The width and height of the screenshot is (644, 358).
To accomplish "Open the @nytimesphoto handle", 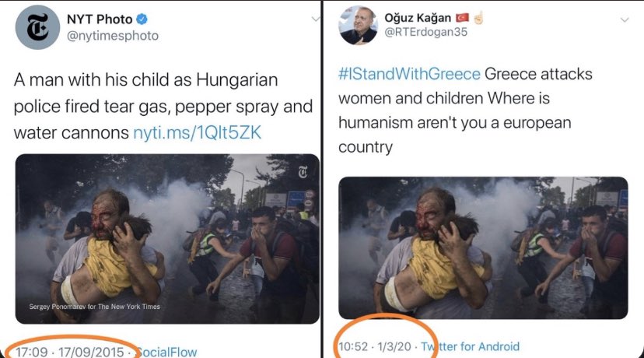I will click(x=113, y=36).
